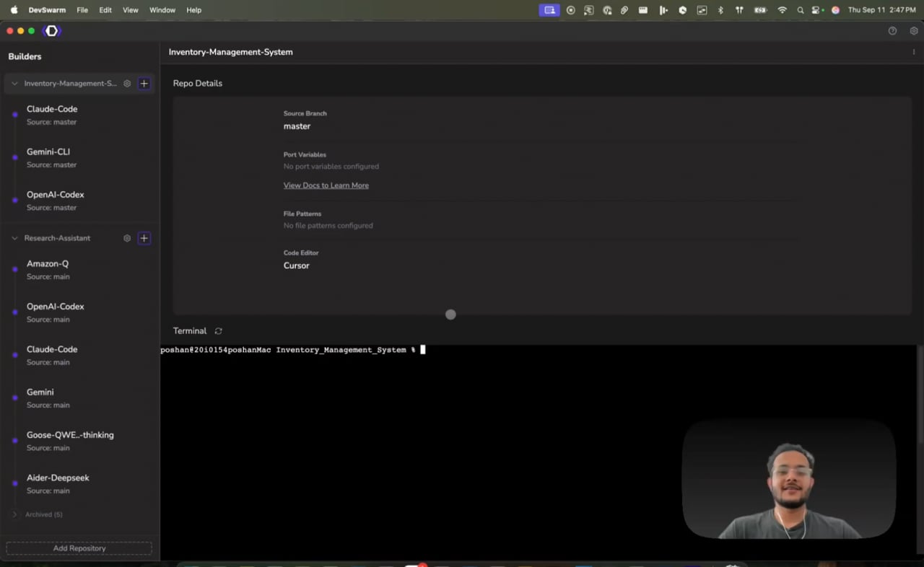Open Control Center icon in menu bar

click(817, 10)
